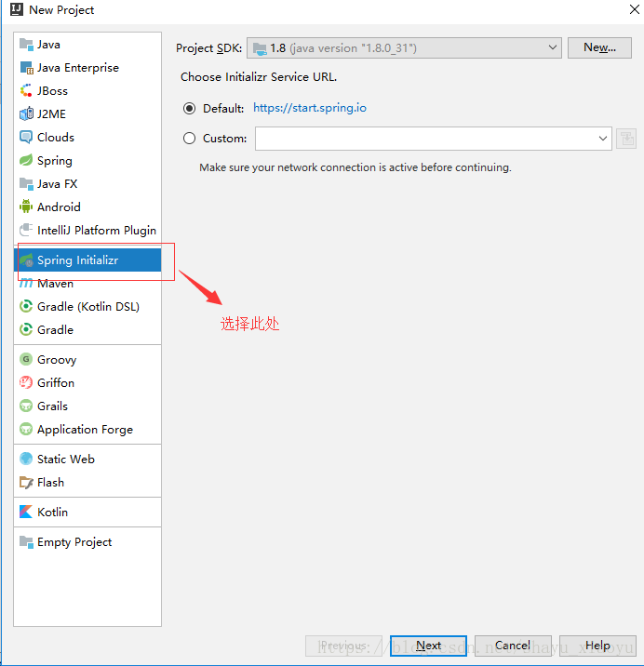Image resolution: width=644 pixels, height=666 pixels.
Task: Click the Gradle row icon
Action: click(26, 329)
